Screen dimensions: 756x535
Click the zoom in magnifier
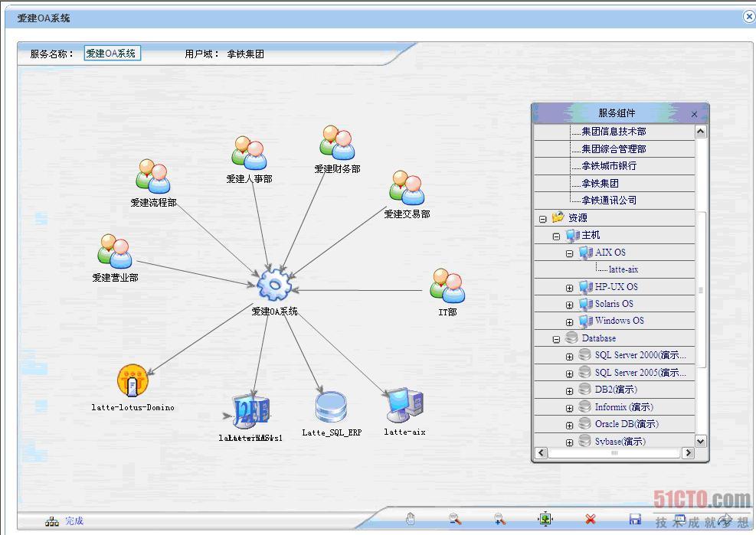[x=500, y=519]
